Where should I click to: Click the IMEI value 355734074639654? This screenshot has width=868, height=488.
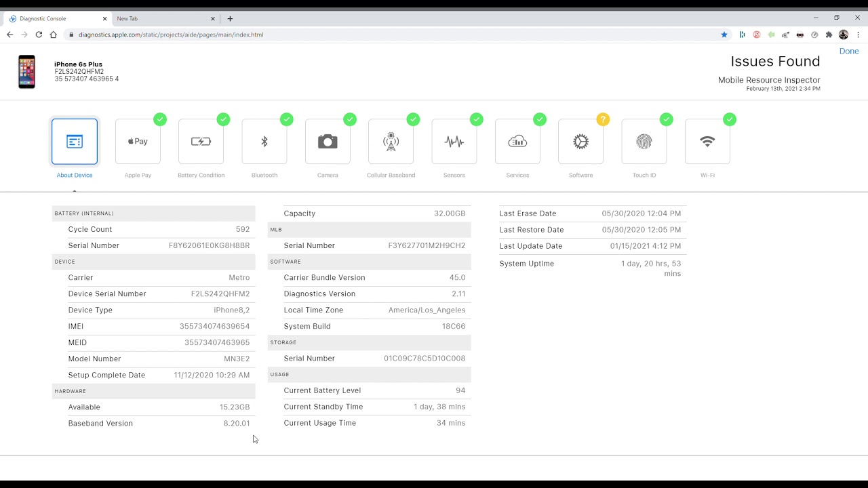pyautogui.click(x=214, y=326)
